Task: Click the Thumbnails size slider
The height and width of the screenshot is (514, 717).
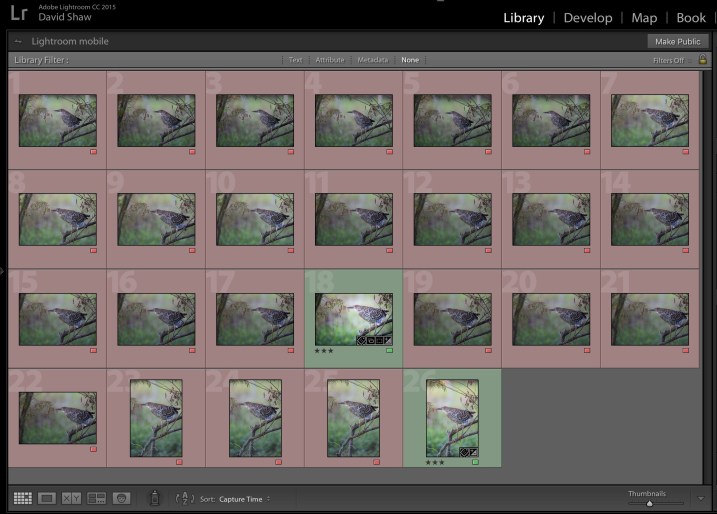Action: point(649,503)
